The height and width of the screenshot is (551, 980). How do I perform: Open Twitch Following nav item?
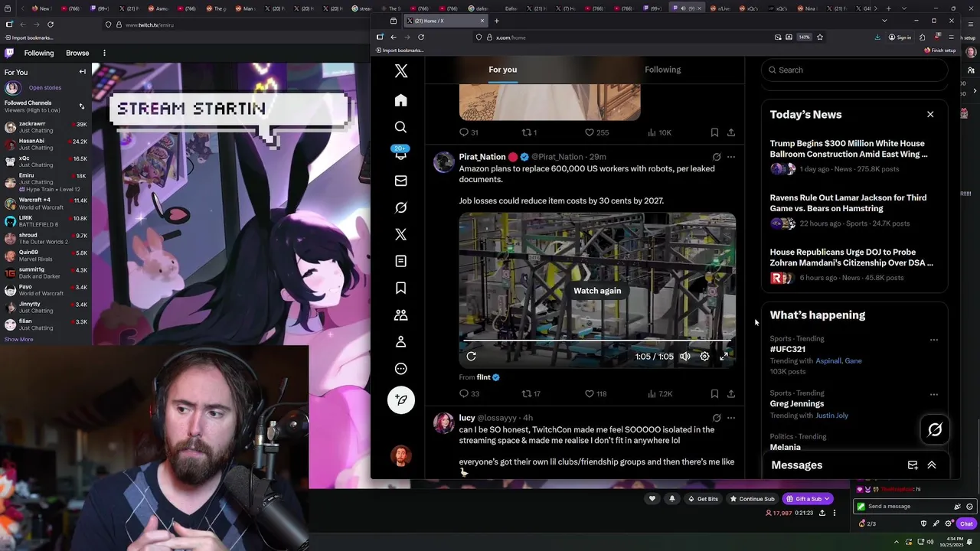pos(39,53)
